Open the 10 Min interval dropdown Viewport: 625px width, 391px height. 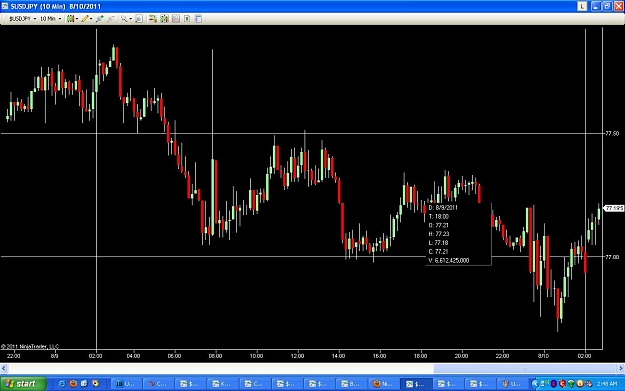coord(50,19)
